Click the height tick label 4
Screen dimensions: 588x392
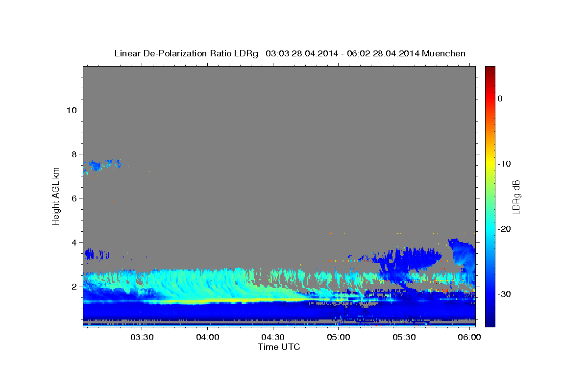coord(74,242)
